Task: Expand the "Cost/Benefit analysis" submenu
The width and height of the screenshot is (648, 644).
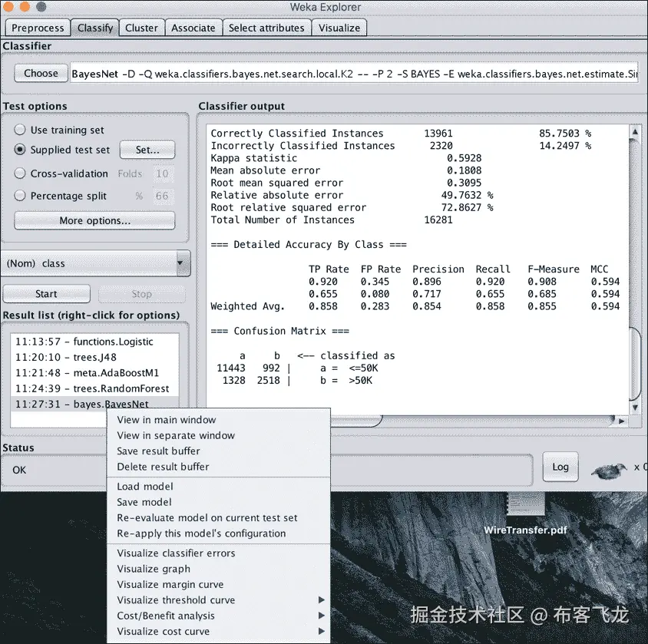Action: click(x=164, y=615)
